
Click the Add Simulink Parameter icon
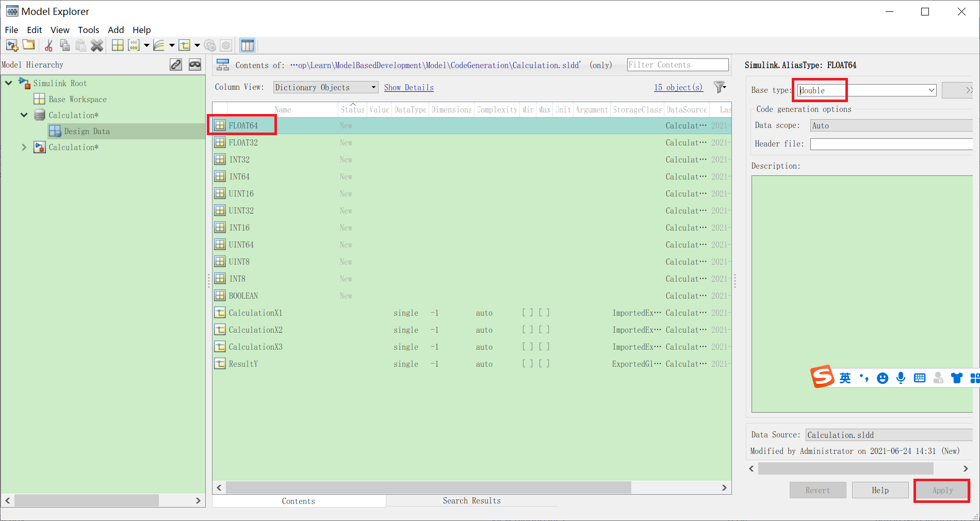click(134, 45)
